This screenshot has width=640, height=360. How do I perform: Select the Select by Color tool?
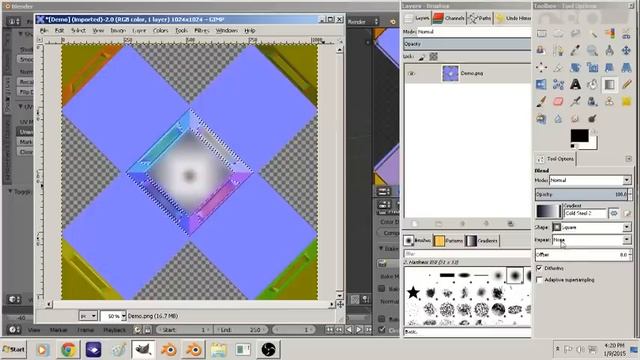pos(610,33)
